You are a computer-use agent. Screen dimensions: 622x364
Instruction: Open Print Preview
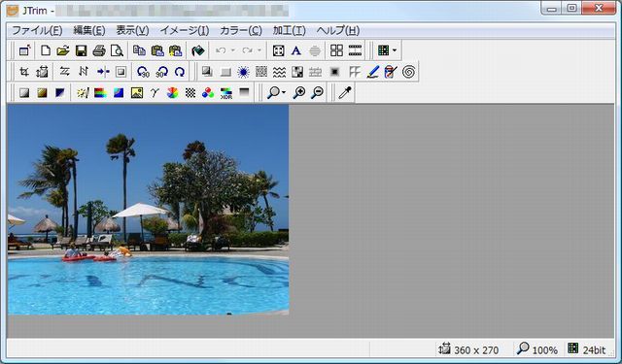pyautogui.click(x=117, y=50)
